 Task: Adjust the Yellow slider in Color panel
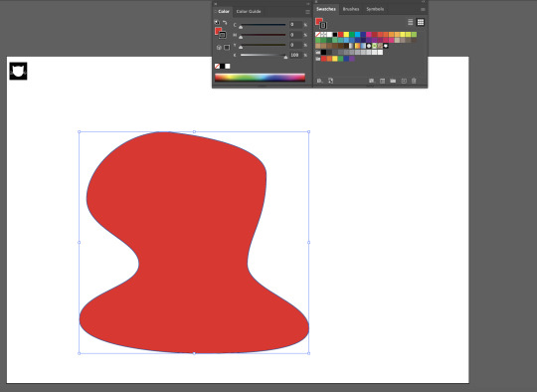tap(263, 45)
